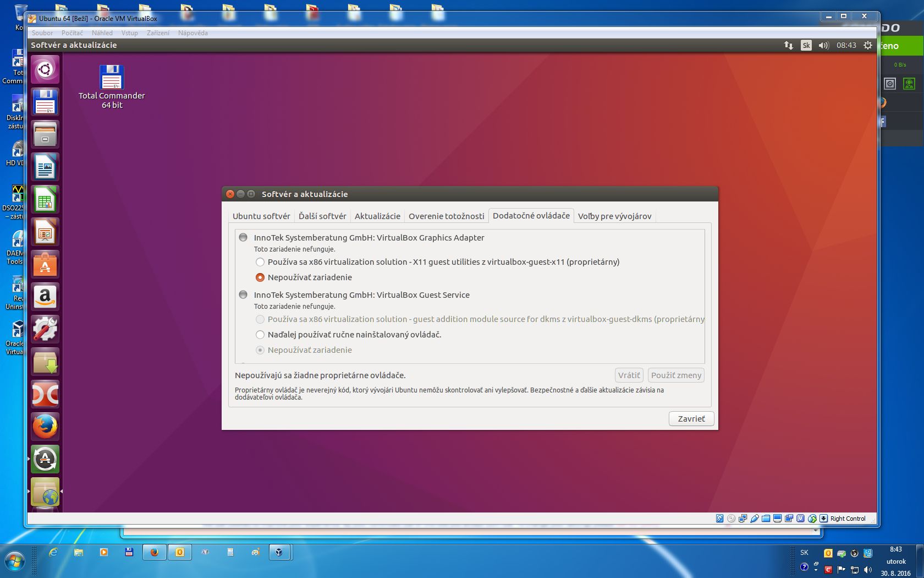
Task: Switch to Software & Updates launcher icon
Action: [x=45, y=492]
